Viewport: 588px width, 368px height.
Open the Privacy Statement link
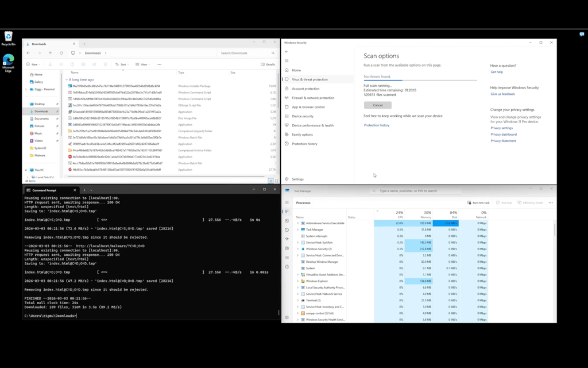point(503,141)
